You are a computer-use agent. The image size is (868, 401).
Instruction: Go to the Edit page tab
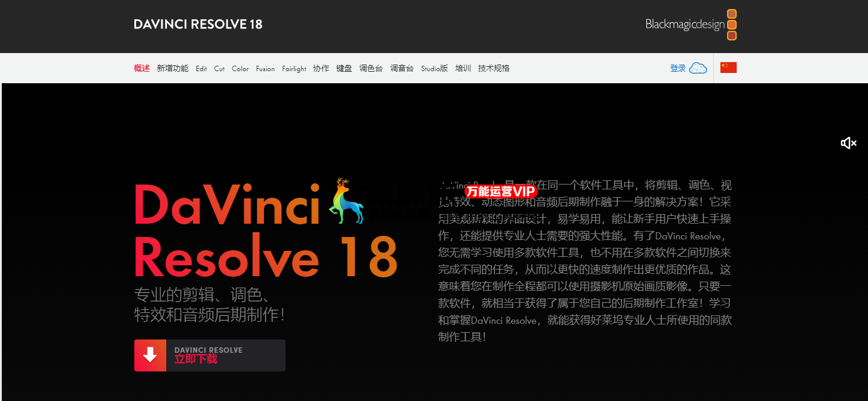pyautogui.click(x=201, y=69)
